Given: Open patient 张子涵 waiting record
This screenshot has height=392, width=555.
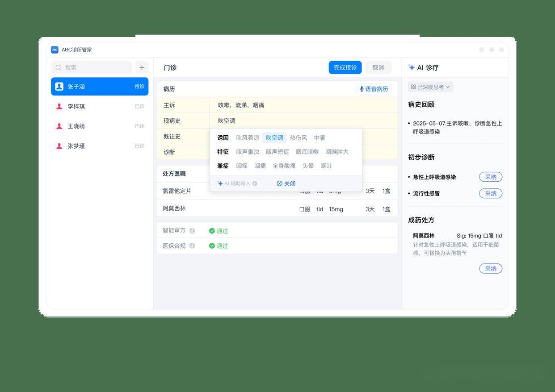Looking at the screenshot, I should (x=99, y=87).
